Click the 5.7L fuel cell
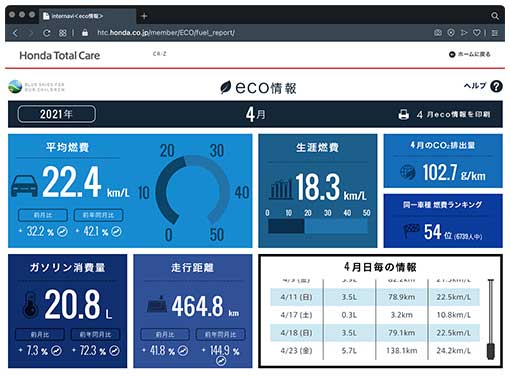This screenshot has width=510, height=377. (x=349, y=351)
